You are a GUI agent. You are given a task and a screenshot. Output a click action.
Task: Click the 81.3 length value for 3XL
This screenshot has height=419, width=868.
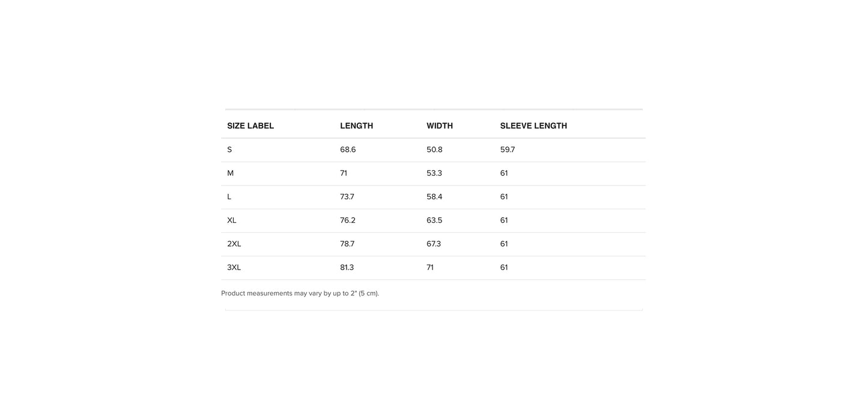347,268
